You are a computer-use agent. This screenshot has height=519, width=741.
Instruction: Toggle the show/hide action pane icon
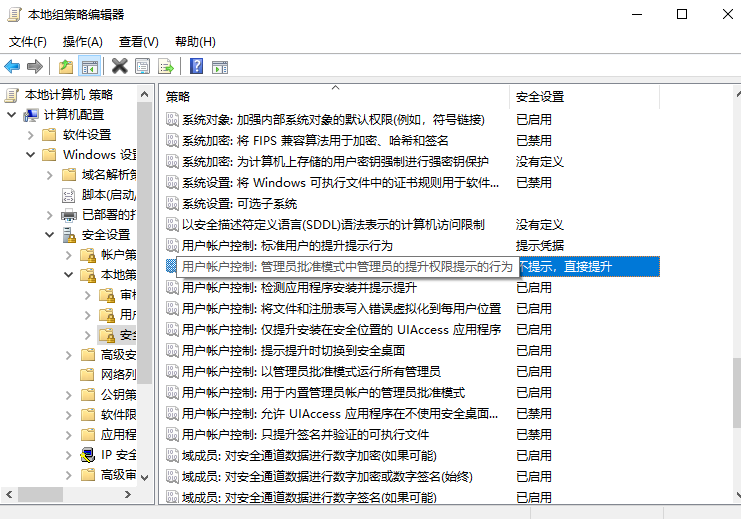[x=221, y=67]
